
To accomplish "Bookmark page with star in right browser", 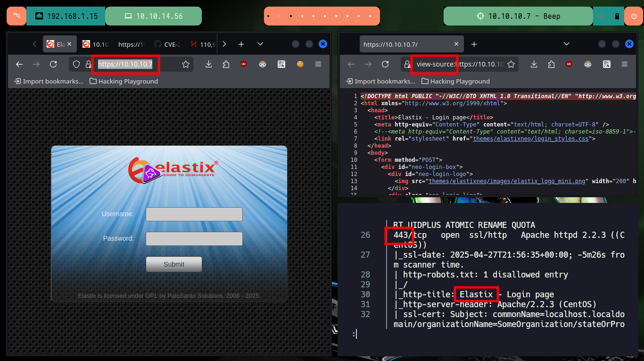I will point(511,64).
